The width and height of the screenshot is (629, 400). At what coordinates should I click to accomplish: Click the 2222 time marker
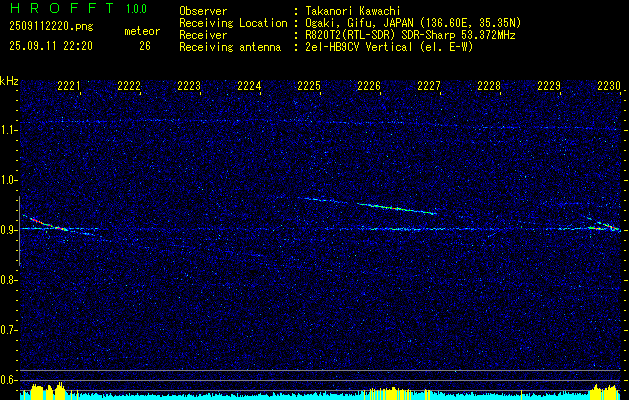click(x=129, y=85)
